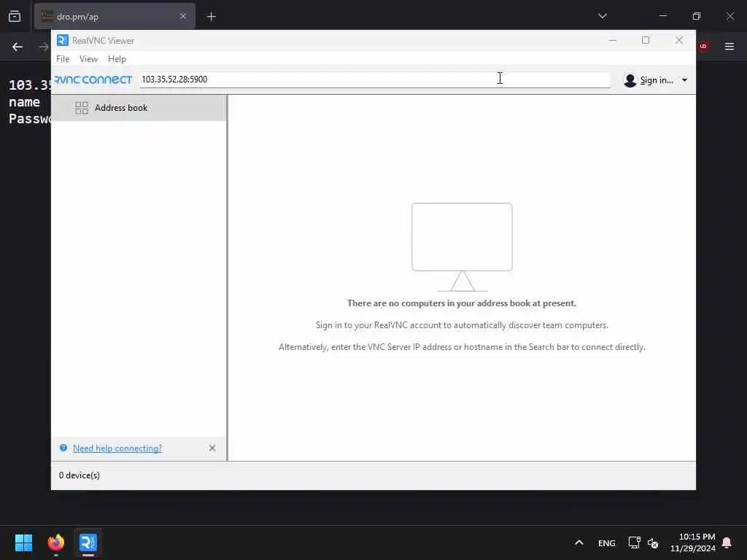Click the user avatar icon beside Sign in
This screenshot has height=560, width=747.
click(x=630, y=80)
